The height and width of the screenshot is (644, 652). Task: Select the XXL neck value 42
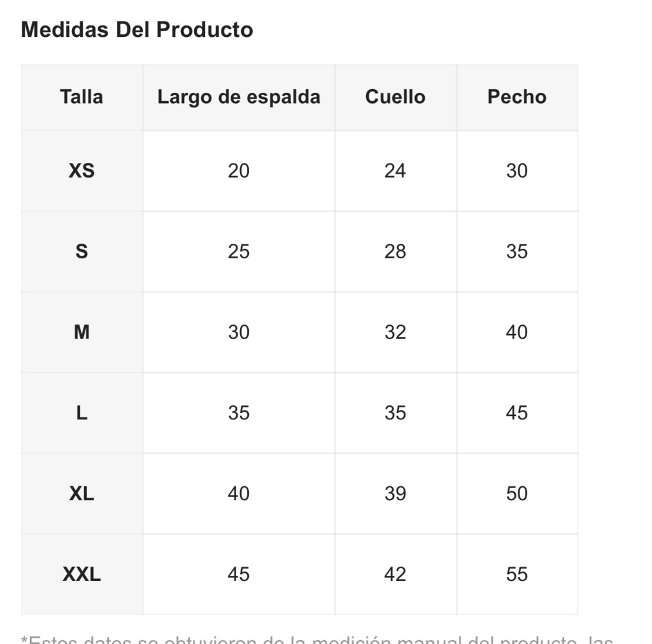pyautogui.click(x=395, y=574)
